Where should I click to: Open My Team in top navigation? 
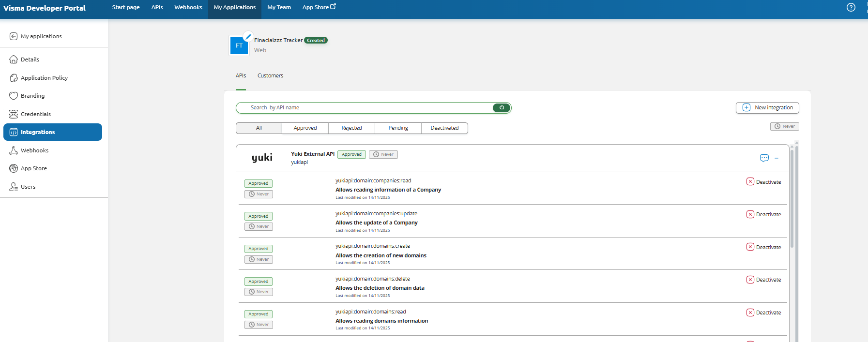[279, 7]
